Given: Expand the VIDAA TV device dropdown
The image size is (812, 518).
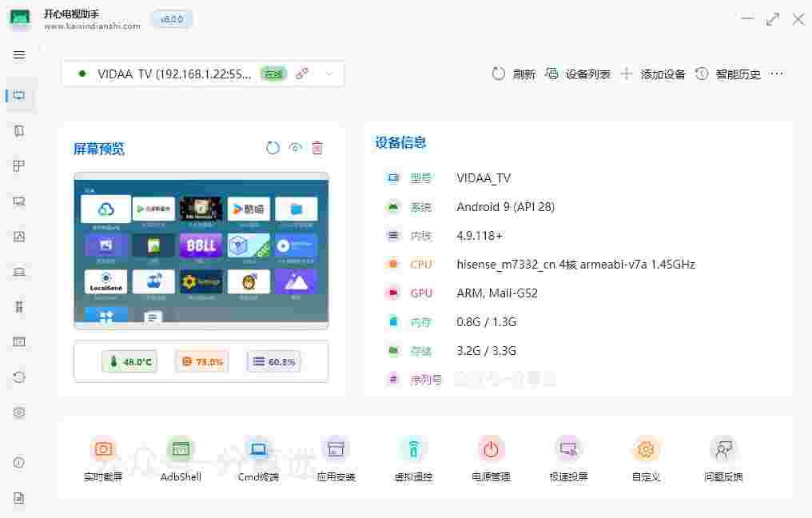Looking at the screenshot, I should pos(328,74).
